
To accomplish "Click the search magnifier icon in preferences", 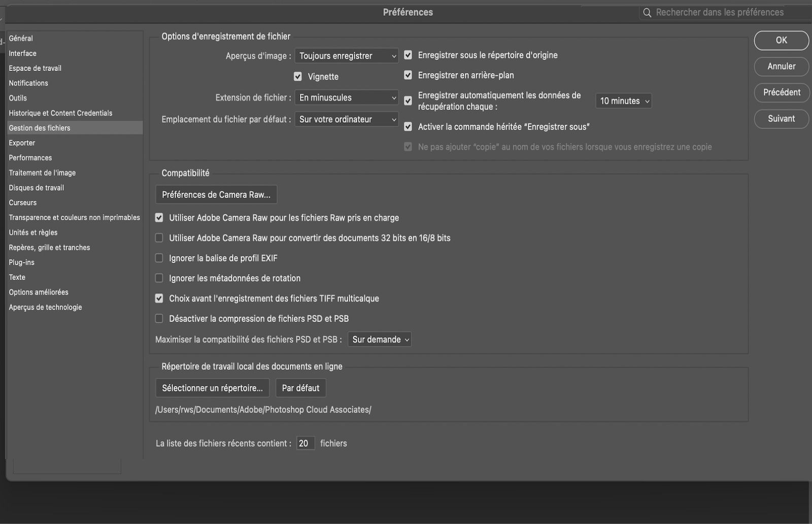I will (647, 13).
